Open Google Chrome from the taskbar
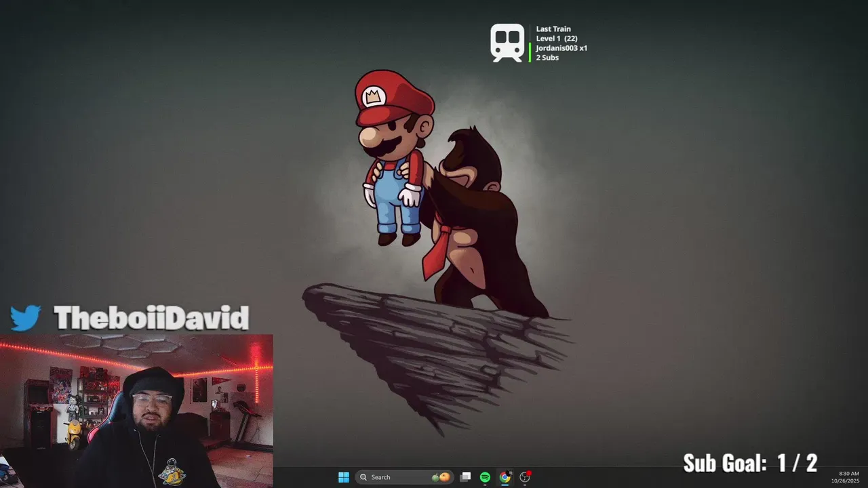868x488 pixels. click(505, 477)
